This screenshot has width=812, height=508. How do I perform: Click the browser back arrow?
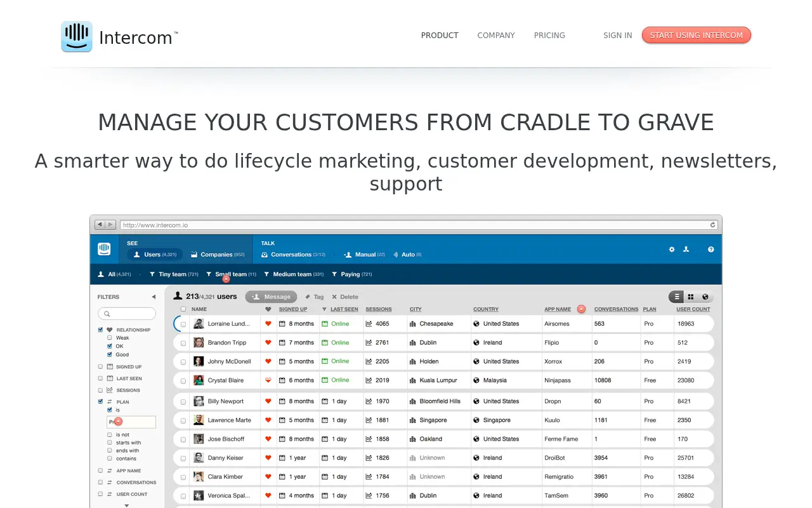[x=100, y=225]
